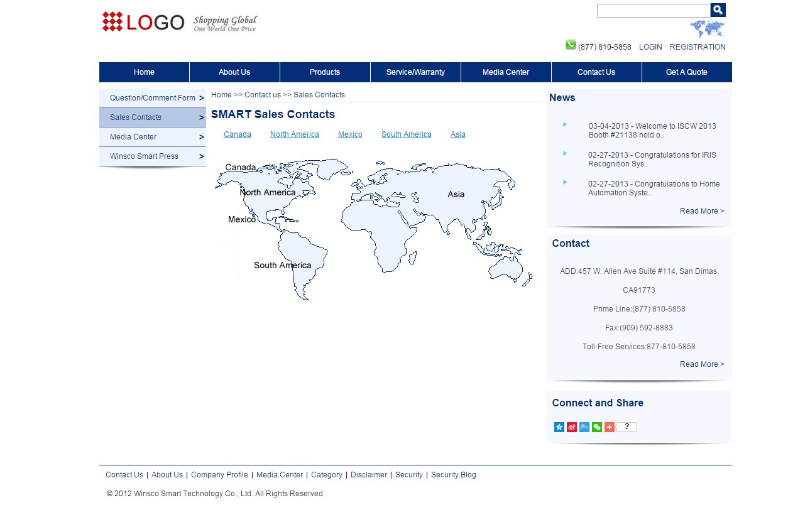
Task: Open the Service/Warranty menu item
Action: [415, 72]
